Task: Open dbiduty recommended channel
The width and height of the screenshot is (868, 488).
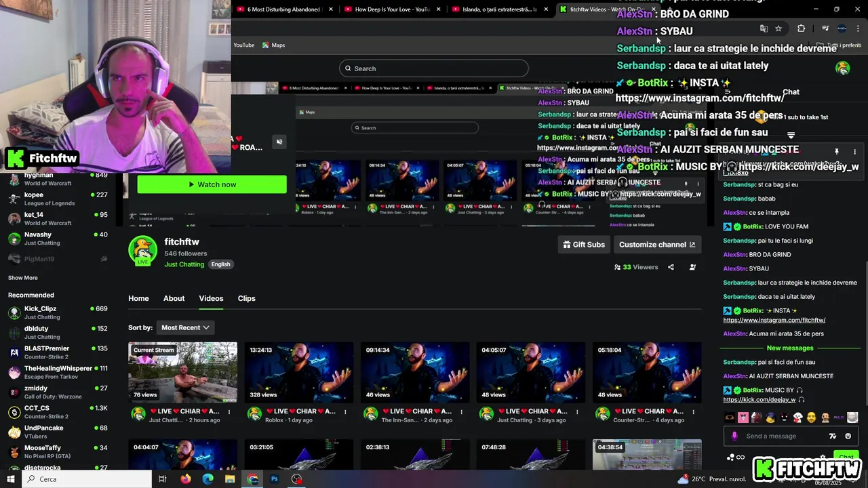Action: tap(58, 332)
